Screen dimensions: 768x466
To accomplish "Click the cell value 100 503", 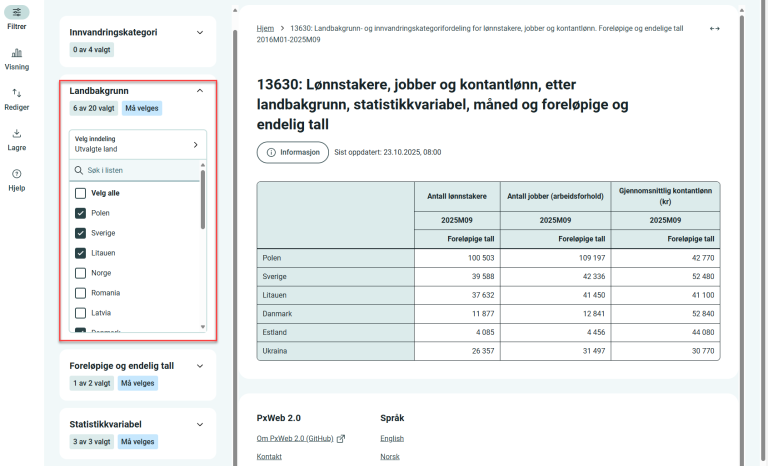I will click(x=481, y=258).
